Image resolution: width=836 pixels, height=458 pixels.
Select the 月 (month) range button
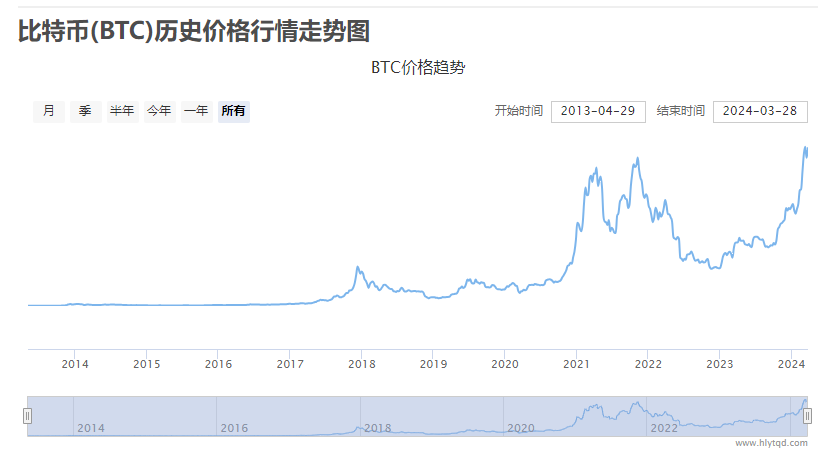tap(48, 111)
